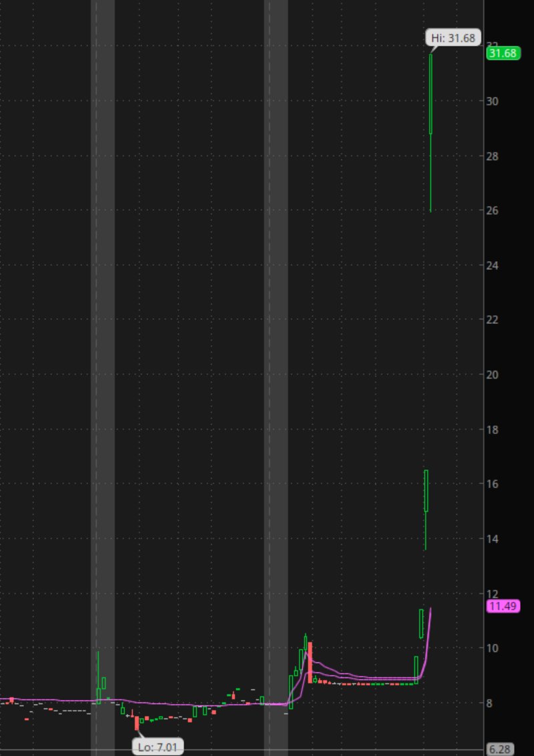This screenshot has height=756, width=534.
Task: Click the large red candle near 10
Action: pos(310,663)
